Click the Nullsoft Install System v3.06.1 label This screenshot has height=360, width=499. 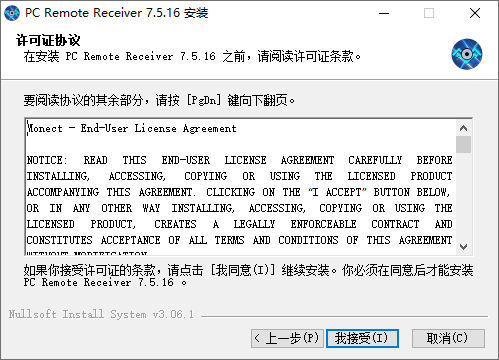tap(101, 314)
